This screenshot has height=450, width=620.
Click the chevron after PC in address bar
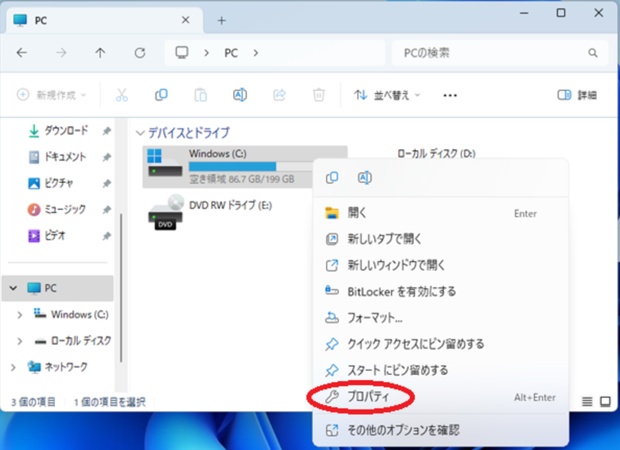point(256,53)
